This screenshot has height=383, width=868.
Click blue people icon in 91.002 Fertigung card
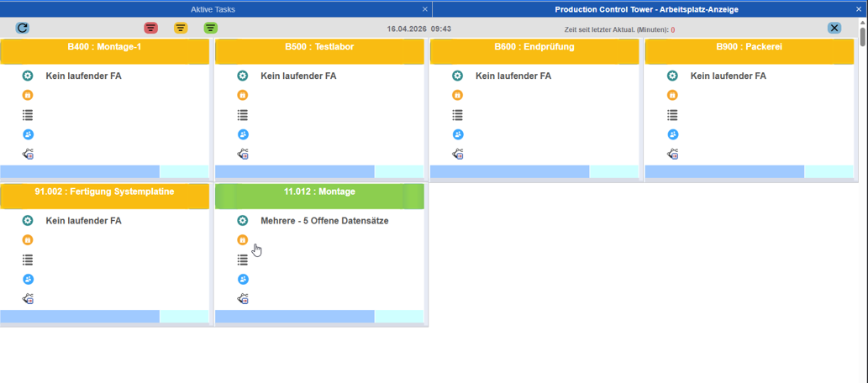point(28,280)
